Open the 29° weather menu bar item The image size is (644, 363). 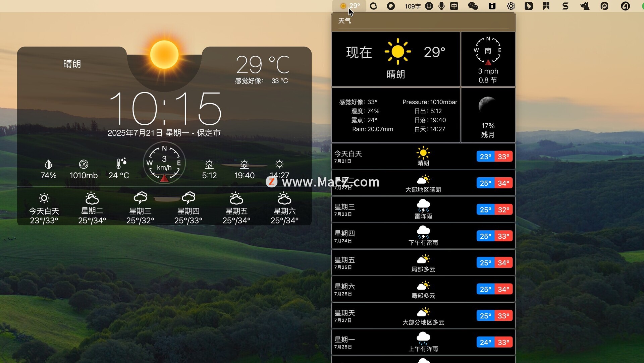pyautogui.click(x=350, y=6)
